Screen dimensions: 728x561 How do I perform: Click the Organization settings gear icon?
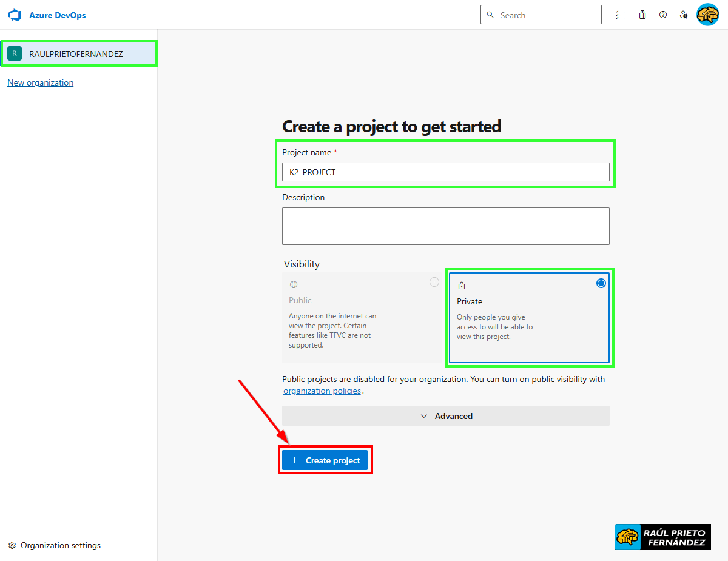coord(12,545)
